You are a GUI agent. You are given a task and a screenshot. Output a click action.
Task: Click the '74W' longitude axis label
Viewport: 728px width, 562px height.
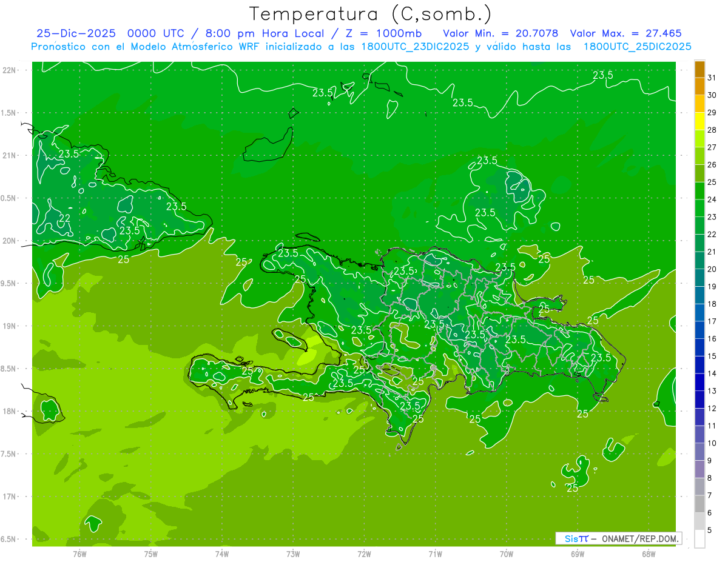point(222,554)
